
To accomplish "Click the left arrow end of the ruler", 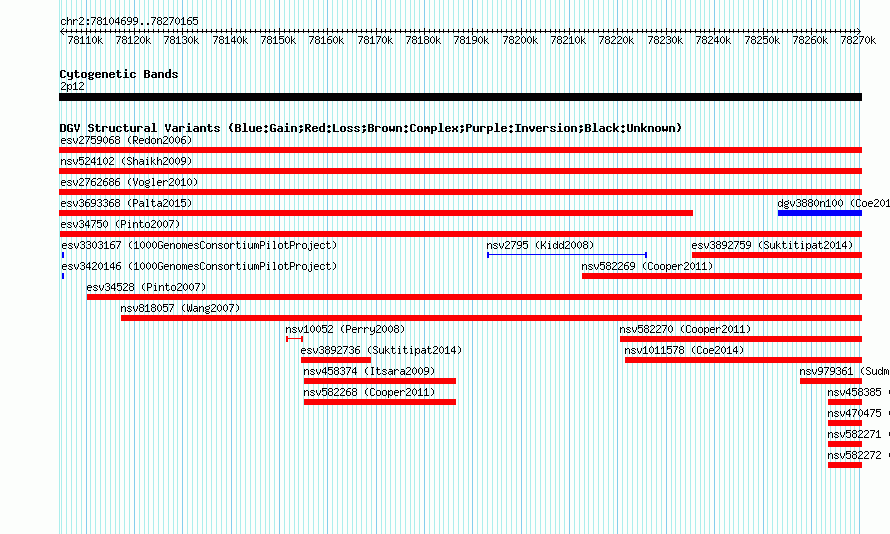I will pos(62,31).
